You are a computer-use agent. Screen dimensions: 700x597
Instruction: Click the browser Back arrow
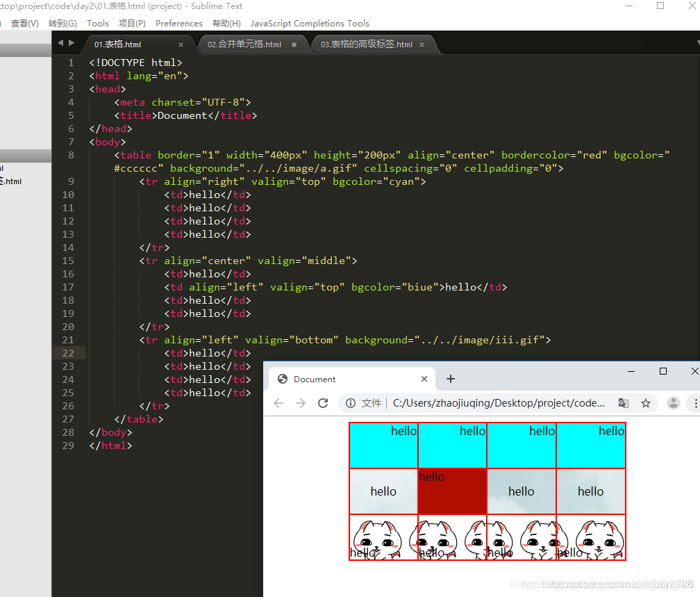278,403
